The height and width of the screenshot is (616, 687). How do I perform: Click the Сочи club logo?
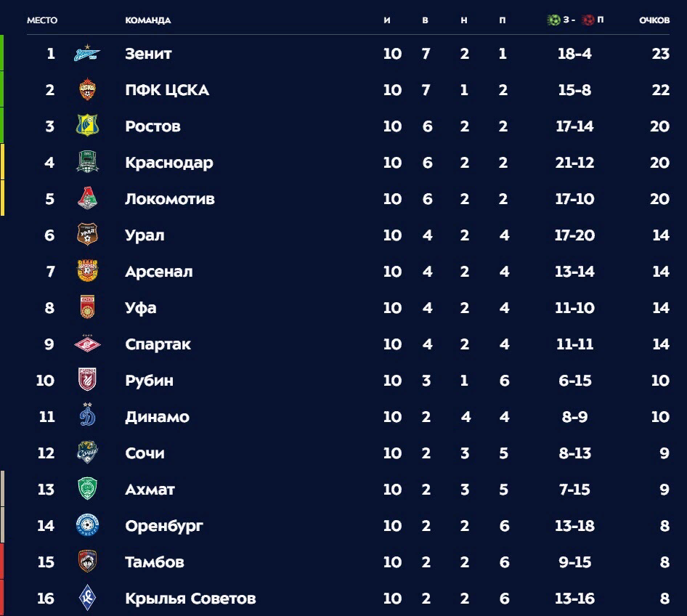pyautogui.click(x=87, y=452)
